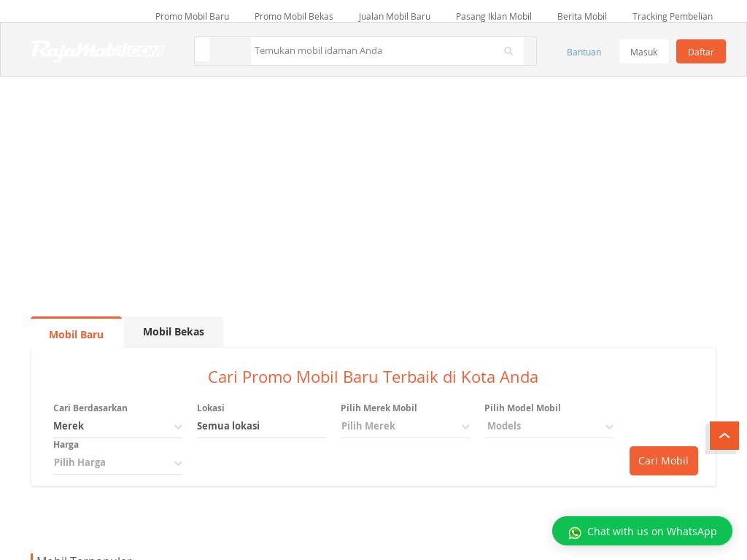The height and width of the screenshot is (560, 747).
Task: Open Chat with us on WhatsApp
Action: [x=642, y=532]
